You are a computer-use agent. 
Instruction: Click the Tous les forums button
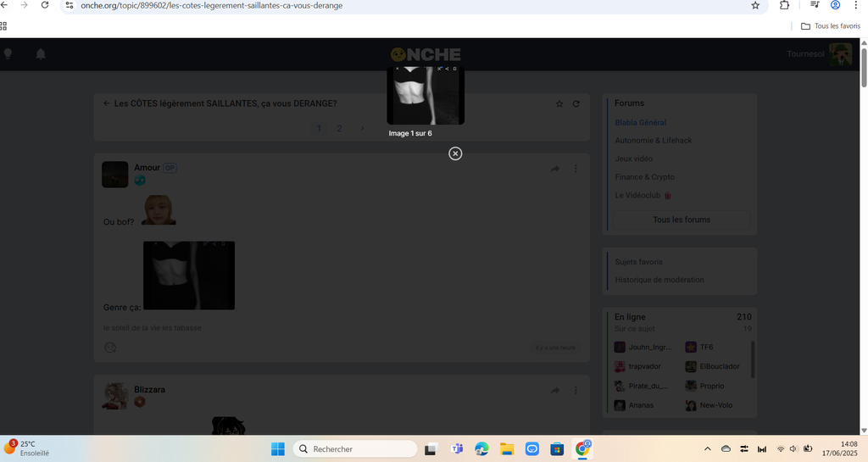682,220
